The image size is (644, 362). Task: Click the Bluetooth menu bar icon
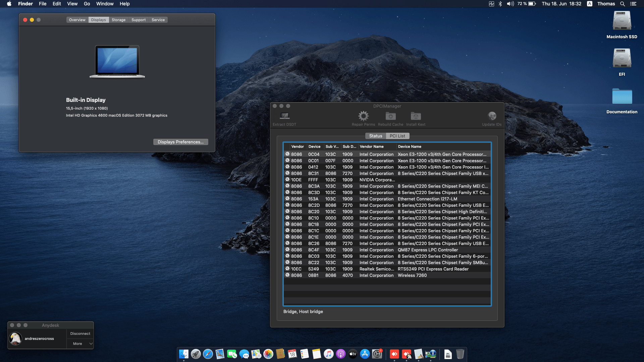tap(500, 4)
